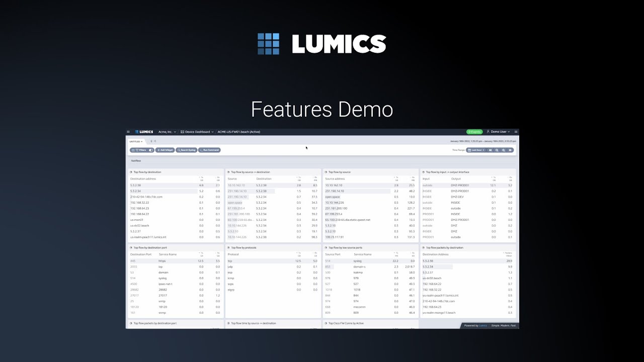
Task: Open the Acme, Inc. organization dropdown
Action: pyautogui.click(x=167, y=132)
